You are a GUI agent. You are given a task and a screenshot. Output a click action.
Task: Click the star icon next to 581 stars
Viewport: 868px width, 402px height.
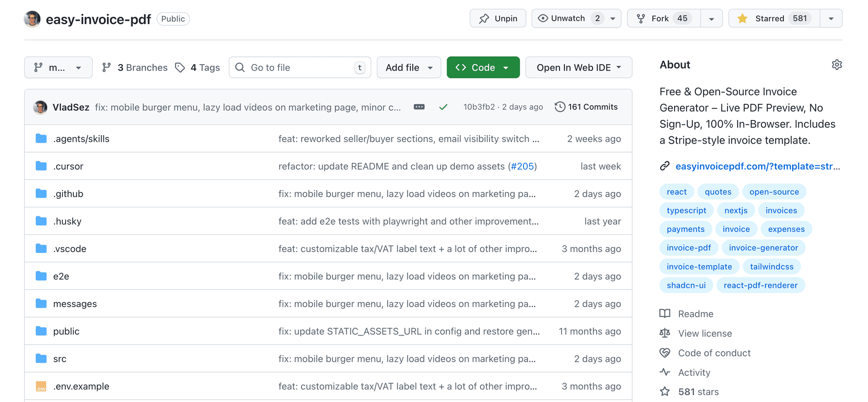(665, 392)
